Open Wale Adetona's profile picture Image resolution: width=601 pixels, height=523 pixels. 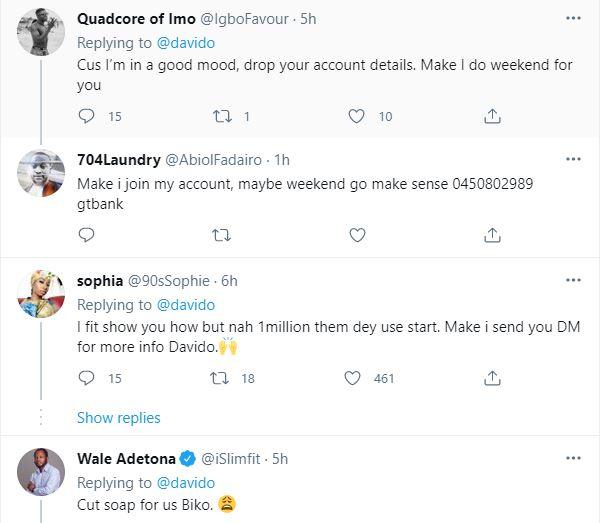[40, 471]
